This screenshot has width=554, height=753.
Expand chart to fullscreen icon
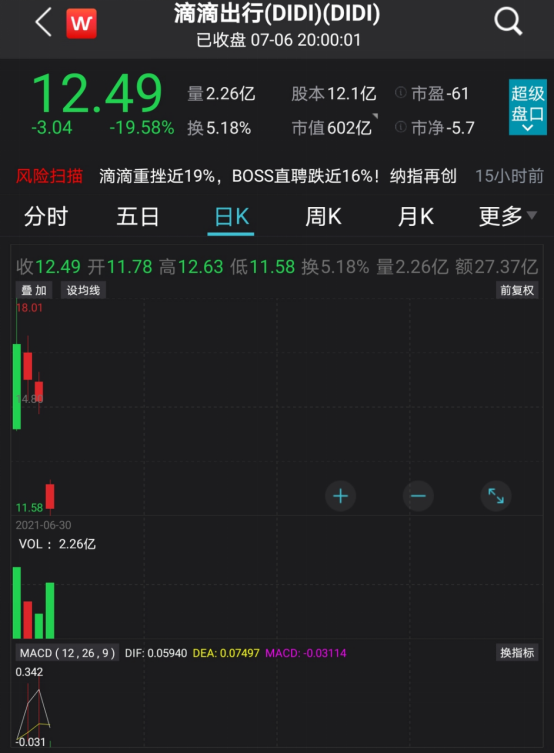[496, 496]
